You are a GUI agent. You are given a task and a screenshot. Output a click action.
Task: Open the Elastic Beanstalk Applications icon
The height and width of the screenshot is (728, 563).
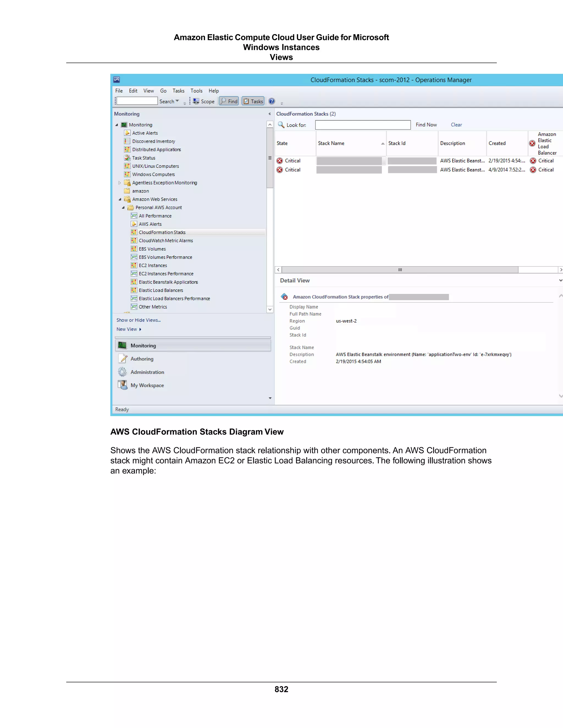tap(134, 282)
